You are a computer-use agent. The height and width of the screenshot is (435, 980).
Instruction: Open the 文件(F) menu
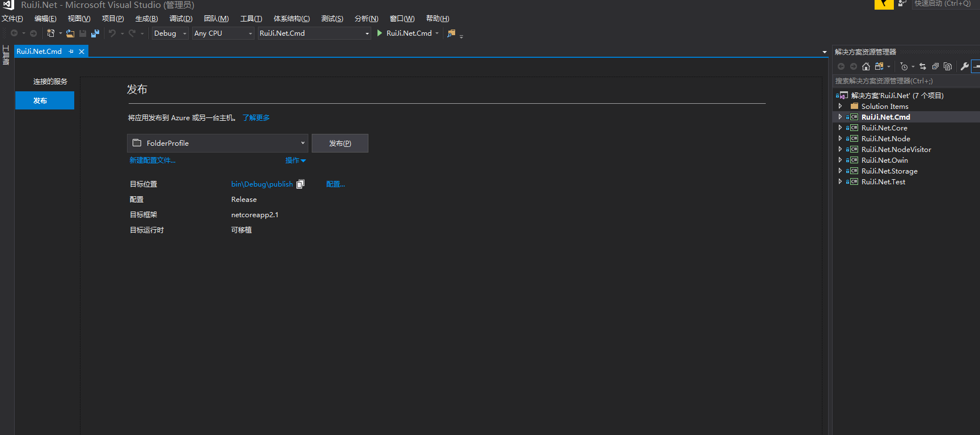tap(12, 19)
